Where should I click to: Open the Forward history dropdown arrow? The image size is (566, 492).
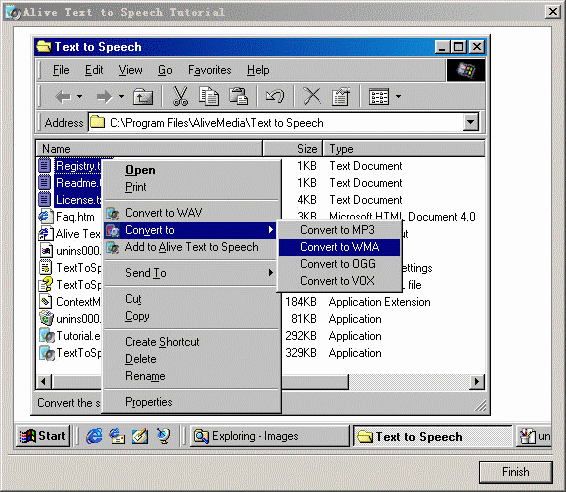[x=121, y=96]
